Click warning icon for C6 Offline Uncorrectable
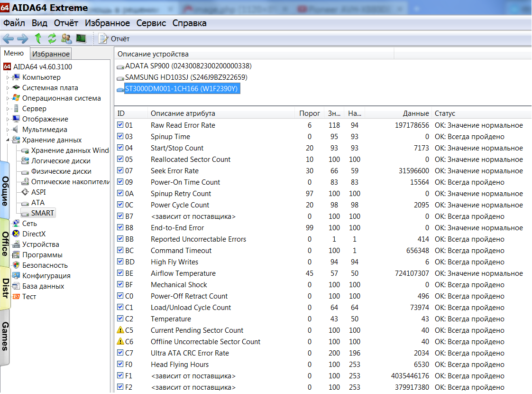 120,341
